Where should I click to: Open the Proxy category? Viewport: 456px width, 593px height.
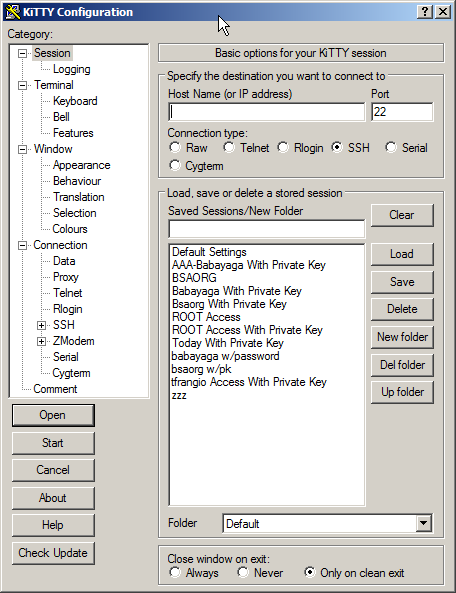[x=66, y=277]
